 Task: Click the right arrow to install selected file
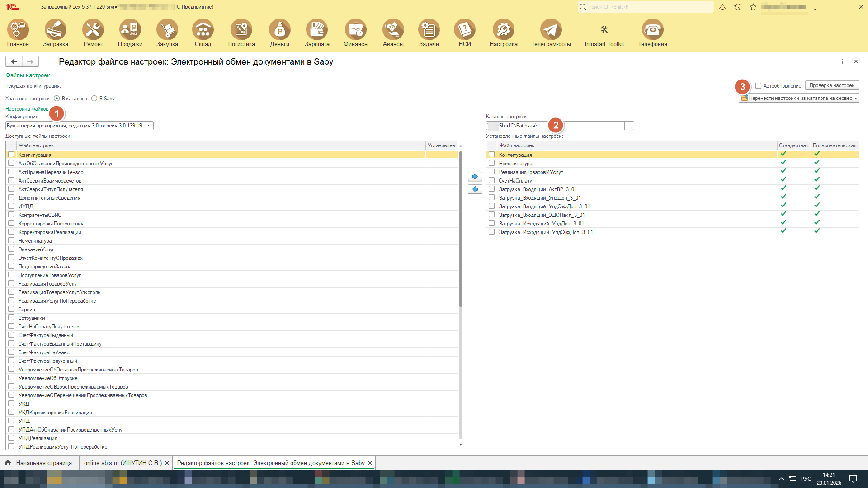[475, 176]
